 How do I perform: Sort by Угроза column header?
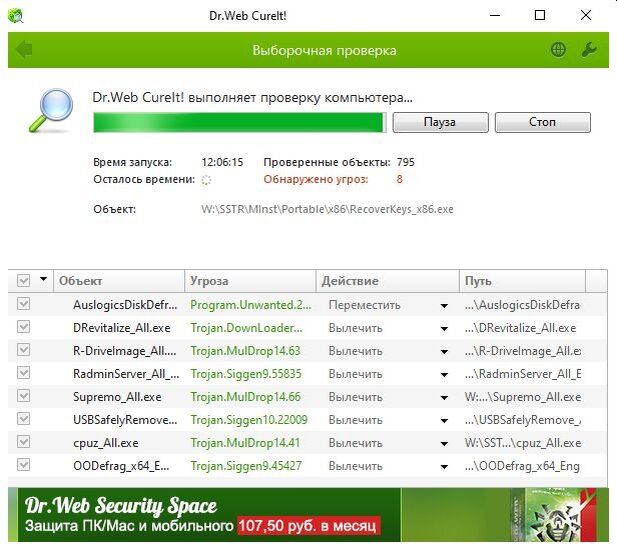(250, 281)
